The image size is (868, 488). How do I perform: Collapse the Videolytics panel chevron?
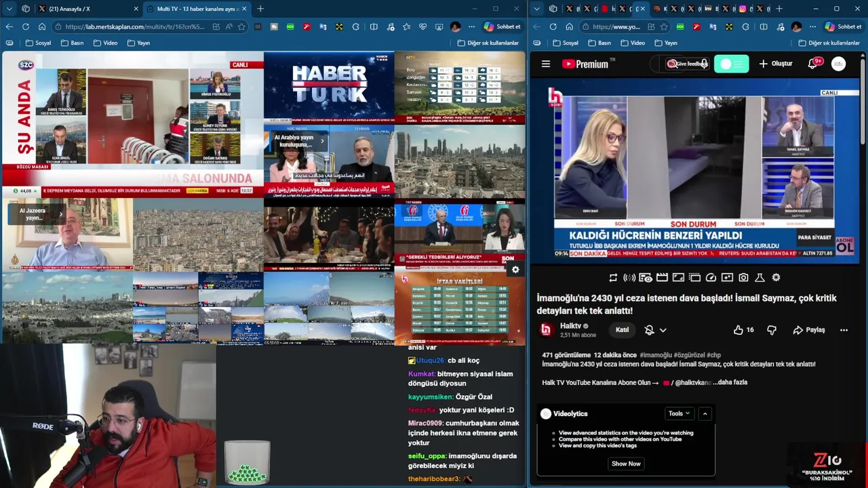705,413
